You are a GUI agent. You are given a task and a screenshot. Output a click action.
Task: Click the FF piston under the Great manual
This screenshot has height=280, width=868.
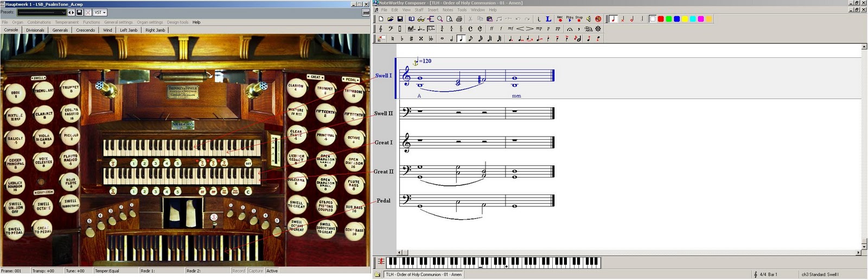coord(202,192)
